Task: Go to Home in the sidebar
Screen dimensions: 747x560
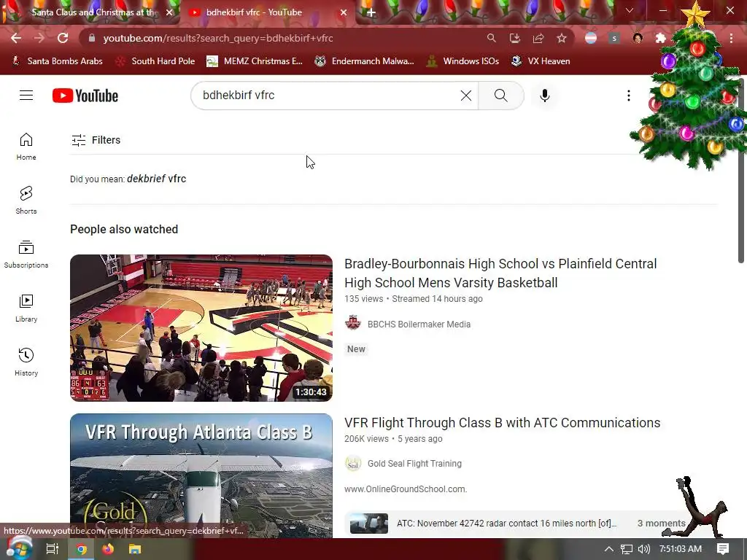Action: point(26,146)
